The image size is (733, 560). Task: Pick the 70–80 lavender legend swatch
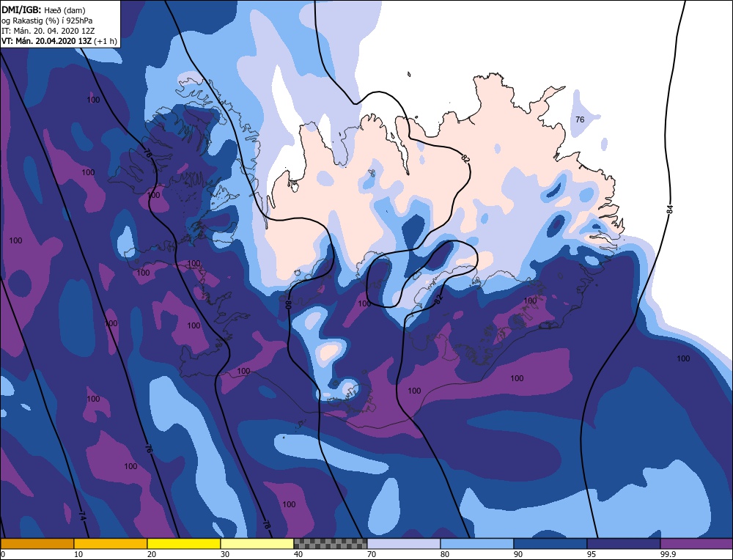(x=404, y=544)
